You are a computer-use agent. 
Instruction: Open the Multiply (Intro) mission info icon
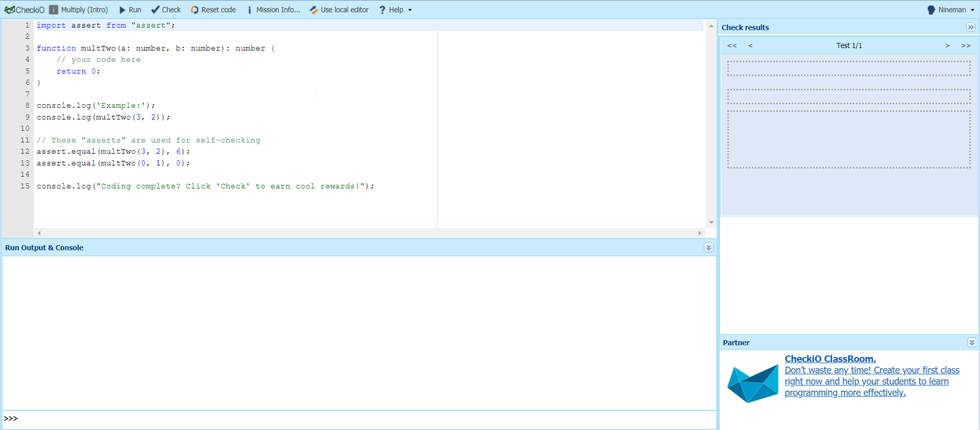(x=54, y=10)
